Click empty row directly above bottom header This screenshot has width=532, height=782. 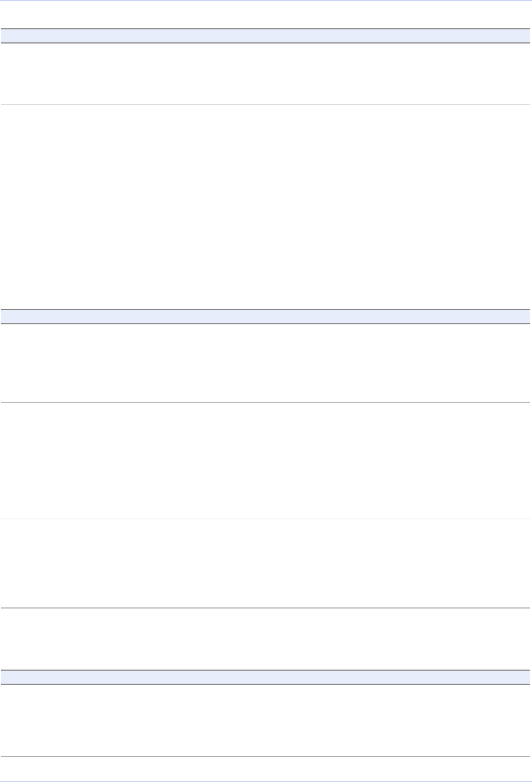pos(265,638)
